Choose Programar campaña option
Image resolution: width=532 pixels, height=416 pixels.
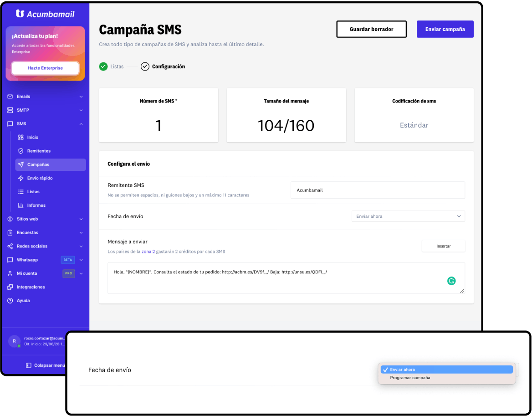coord(446,378)
